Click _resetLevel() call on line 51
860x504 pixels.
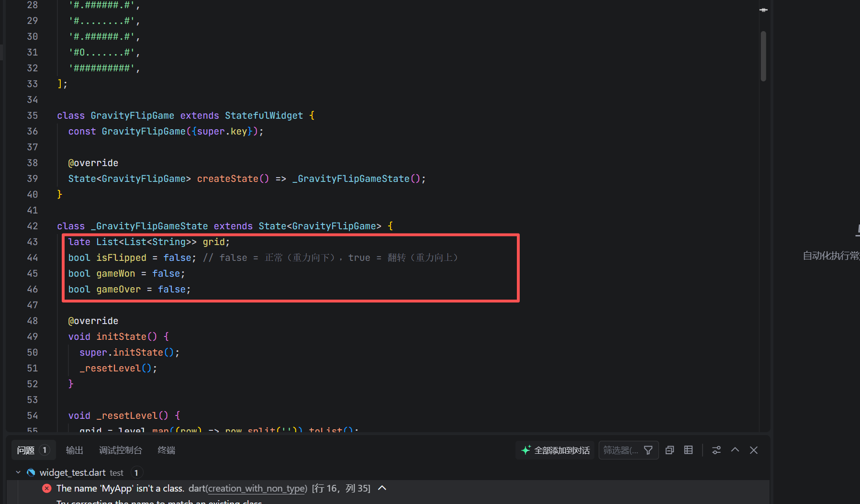point(115,368)
